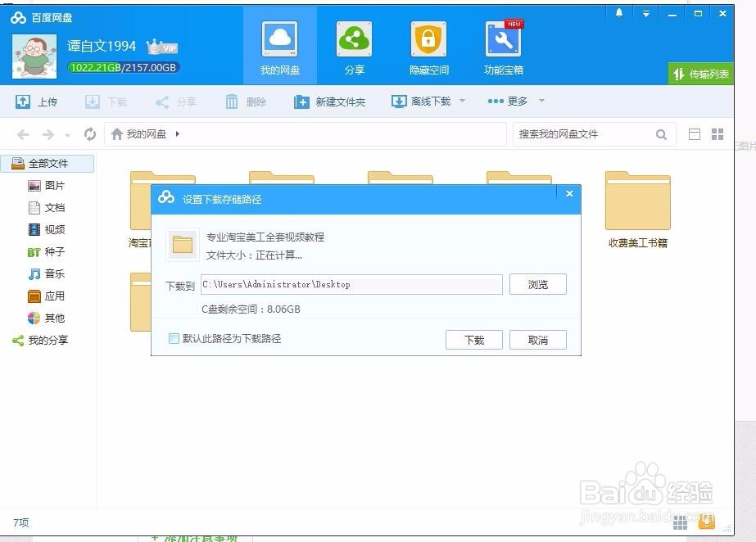The height and width of the screenshot is (542, 756).
Task: Click the 下载到 path input field
Action: (351, 284)
